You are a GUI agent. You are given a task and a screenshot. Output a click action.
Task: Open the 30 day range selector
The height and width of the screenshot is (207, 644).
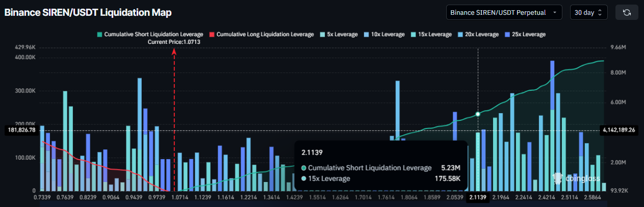(x=588, y=12)
